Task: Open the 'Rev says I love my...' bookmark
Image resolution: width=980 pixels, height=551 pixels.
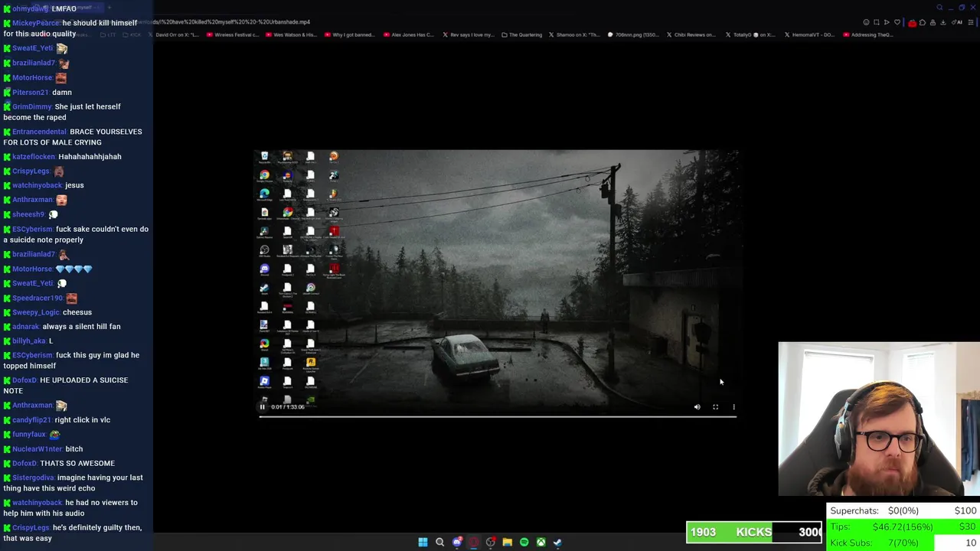Action: (x=468, y=34)
